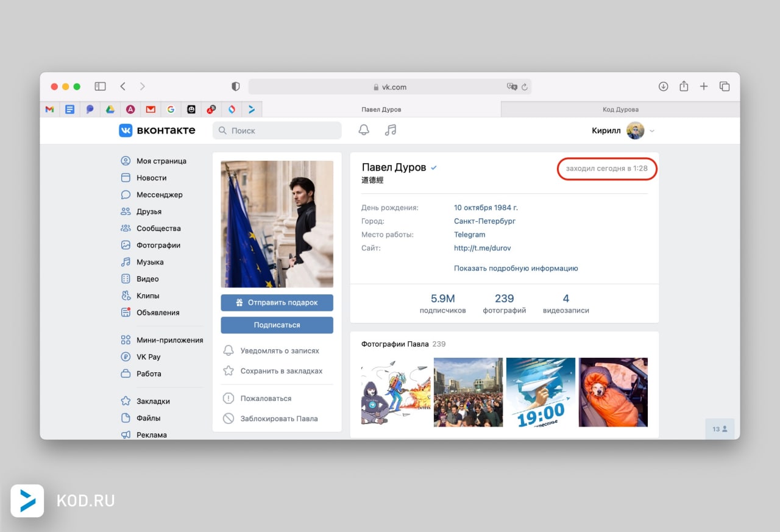Show Safari tab overview

click(x=725, y=87)
